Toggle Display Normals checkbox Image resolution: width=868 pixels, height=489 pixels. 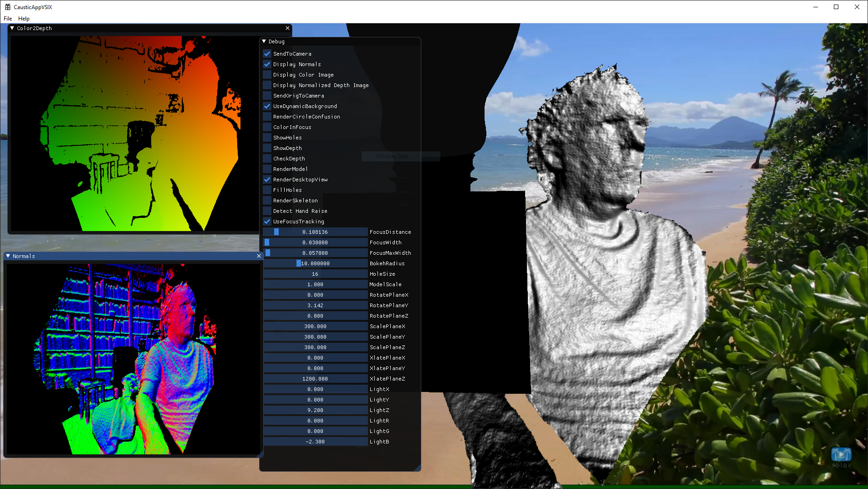(x=267, y=64)
